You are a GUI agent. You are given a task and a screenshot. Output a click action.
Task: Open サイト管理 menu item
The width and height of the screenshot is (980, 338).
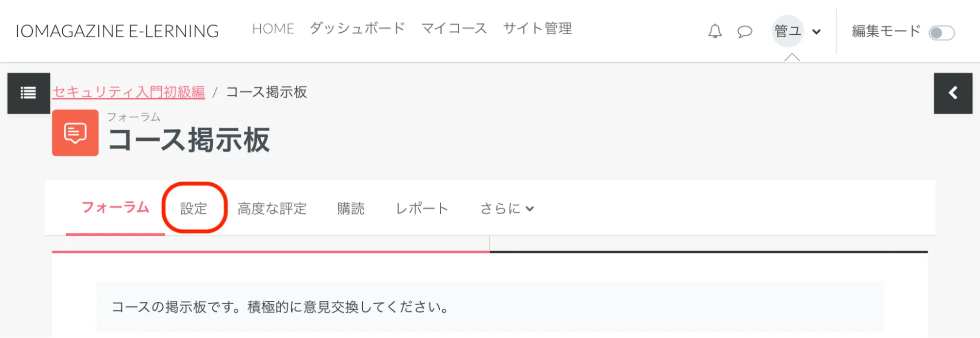click(x=537, y=28)
